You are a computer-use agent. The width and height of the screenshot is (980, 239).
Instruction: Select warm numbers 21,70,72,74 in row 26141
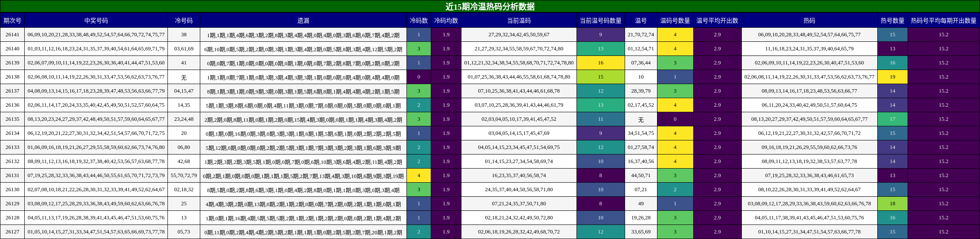[x=641, y=35]
